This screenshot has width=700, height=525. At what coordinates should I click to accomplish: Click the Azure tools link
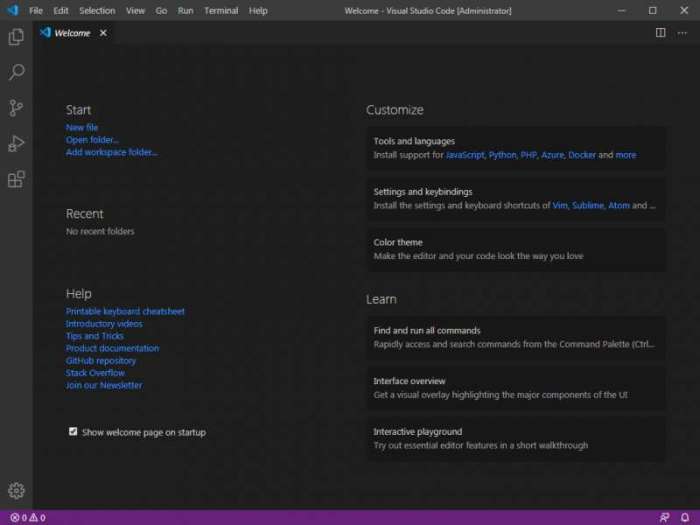[x=553, y=155]
